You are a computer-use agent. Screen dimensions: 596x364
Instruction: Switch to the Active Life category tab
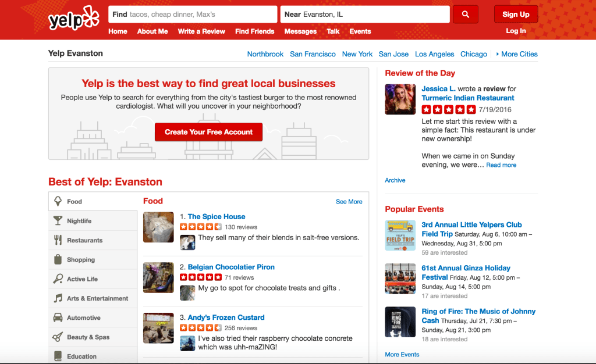[x=93, y=279]
